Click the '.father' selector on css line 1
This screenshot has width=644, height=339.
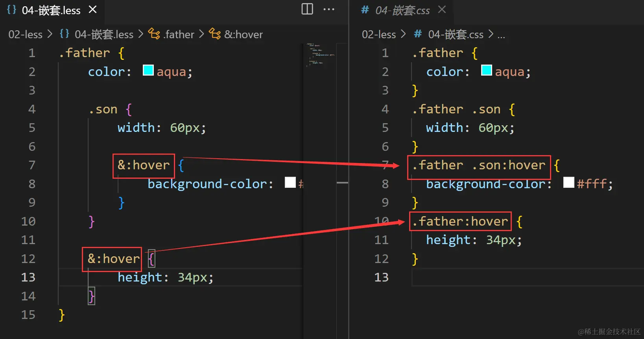(437, 53)
